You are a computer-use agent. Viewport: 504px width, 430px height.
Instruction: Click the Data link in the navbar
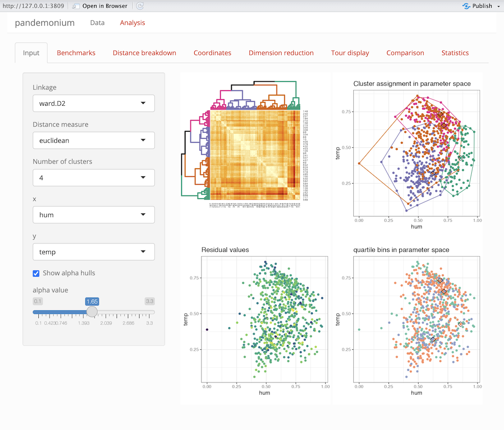tap(97, 22)
